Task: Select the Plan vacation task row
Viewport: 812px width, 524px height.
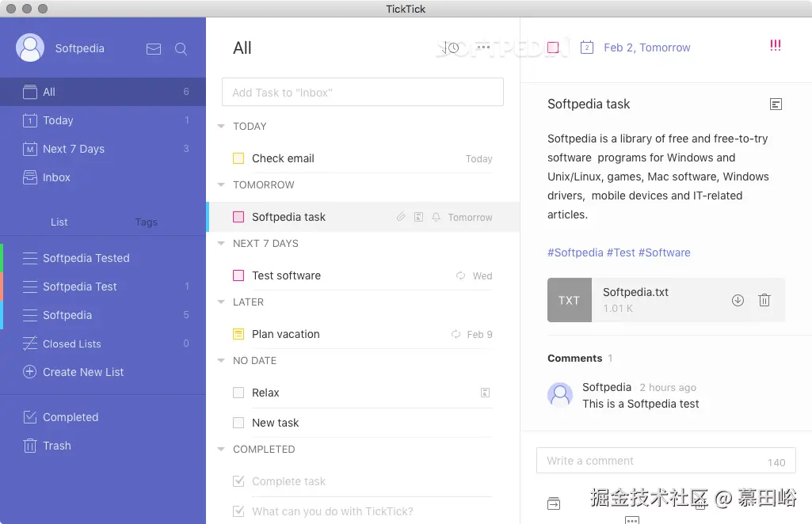Action: click(363, 334)
